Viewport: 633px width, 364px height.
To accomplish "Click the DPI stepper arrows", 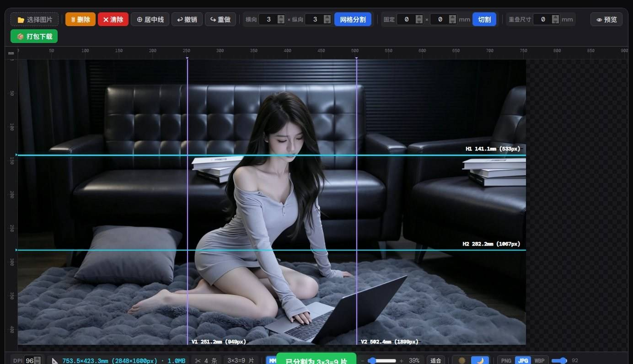I will (38, 360).
